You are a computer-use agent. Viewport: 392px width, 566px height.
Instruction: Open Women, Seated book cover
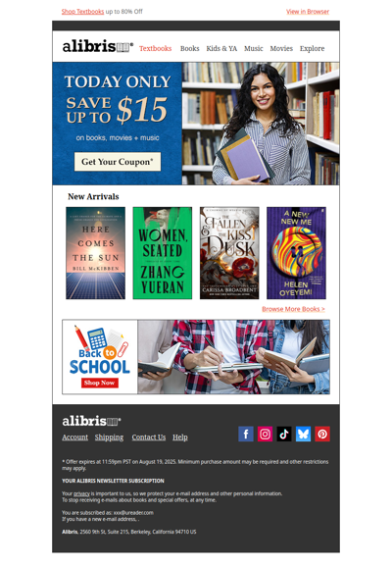(x=163, y=253)
